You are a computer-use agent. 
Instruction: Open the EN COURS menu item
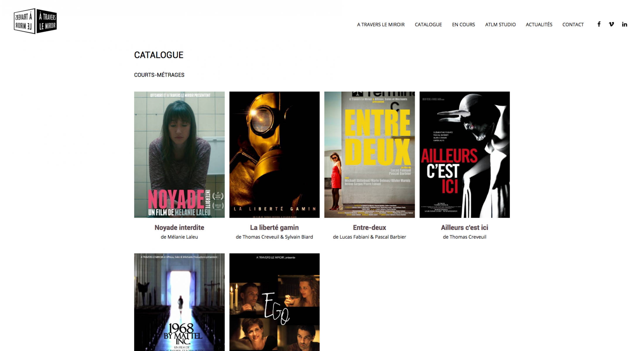(x=463, y=25)
